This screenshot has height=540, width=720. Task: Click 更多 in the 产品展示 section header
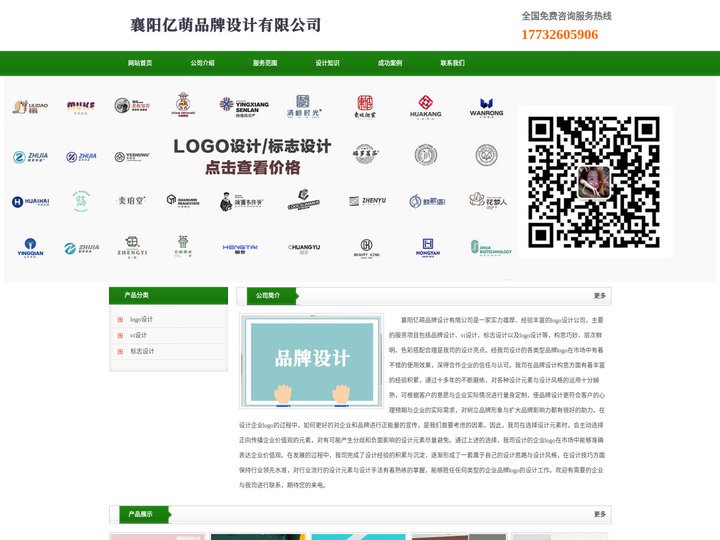(x=600, y=514)
